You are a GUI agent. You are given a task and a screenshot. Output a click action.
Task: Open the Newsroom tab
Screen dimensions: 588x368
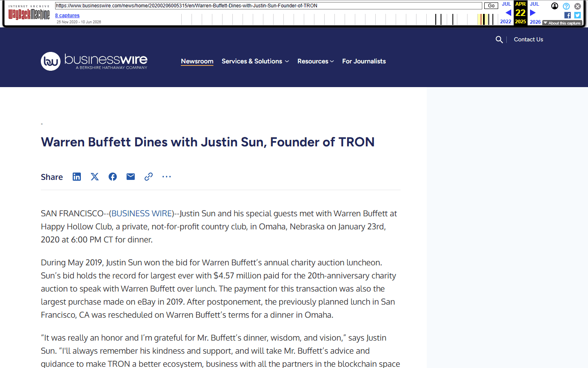(x=197, y=61)
